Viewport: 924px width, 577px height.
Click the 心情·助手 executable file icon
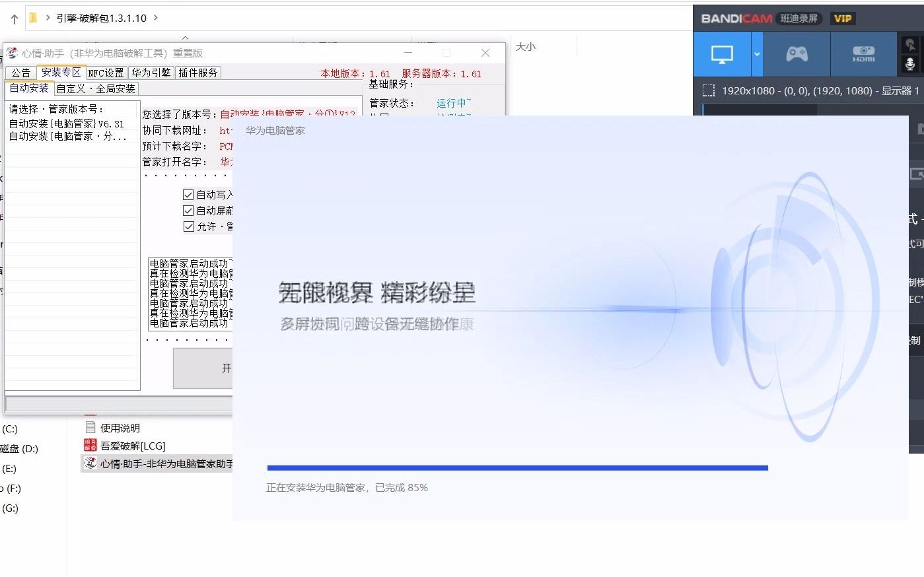tap(90, 463)
